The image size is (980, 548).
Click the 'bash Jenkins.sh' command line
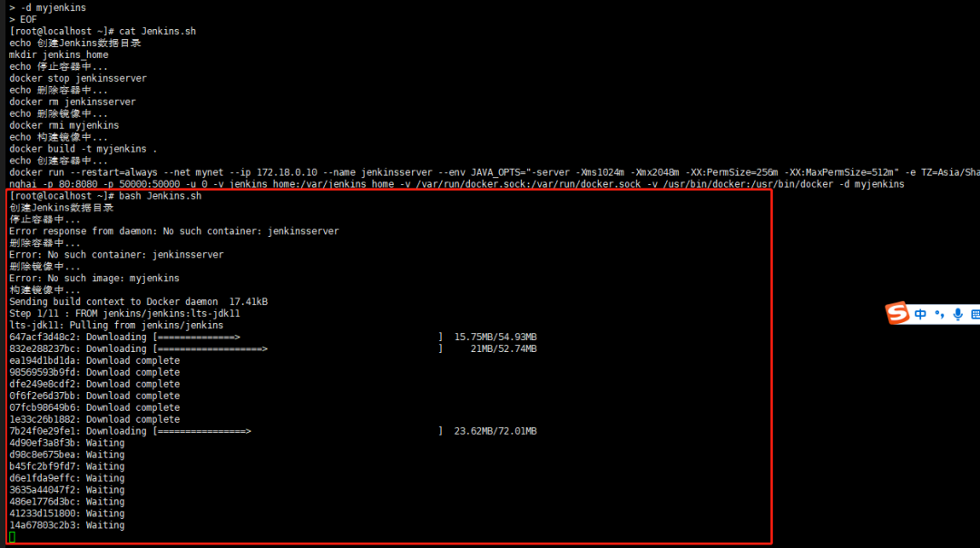click(105, 196)
